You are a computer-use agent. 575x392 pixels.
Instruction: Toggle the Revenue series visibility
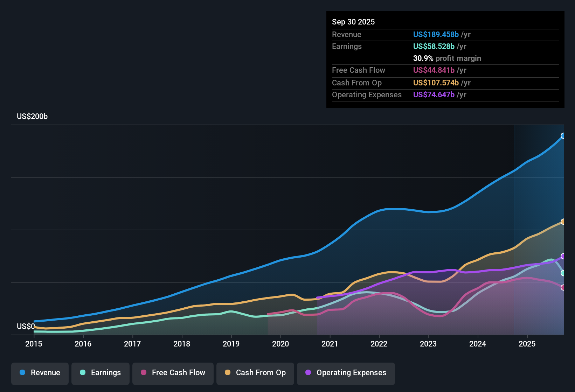pos(40,373)
